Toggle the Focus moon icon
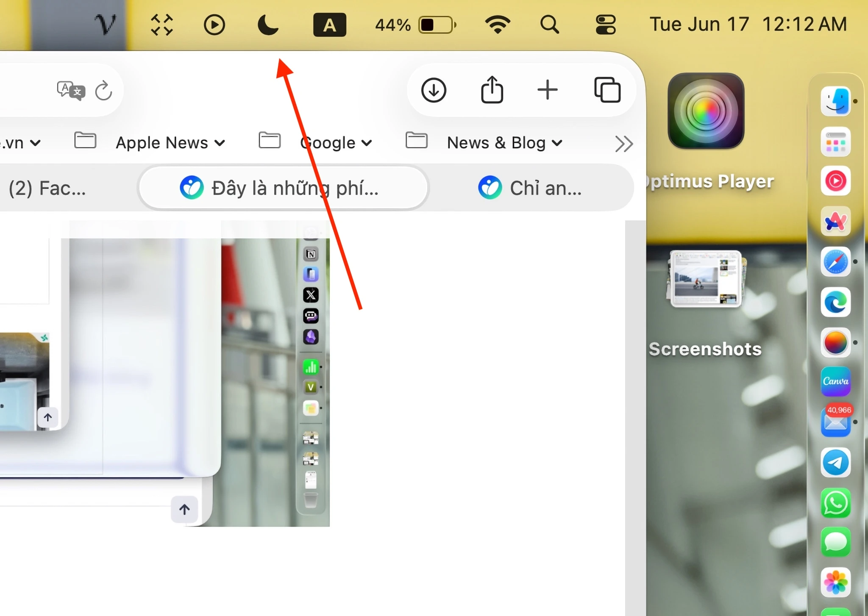This screenshot has width=868, height=616. (268, 25)
